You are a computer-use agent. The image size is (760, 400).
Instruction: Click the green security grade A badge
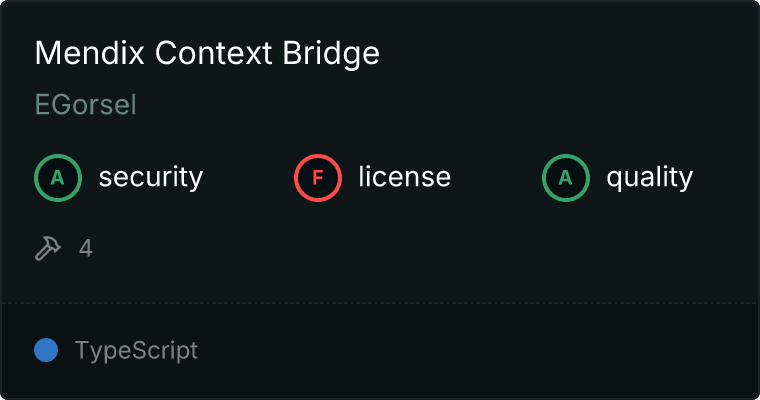58,178
